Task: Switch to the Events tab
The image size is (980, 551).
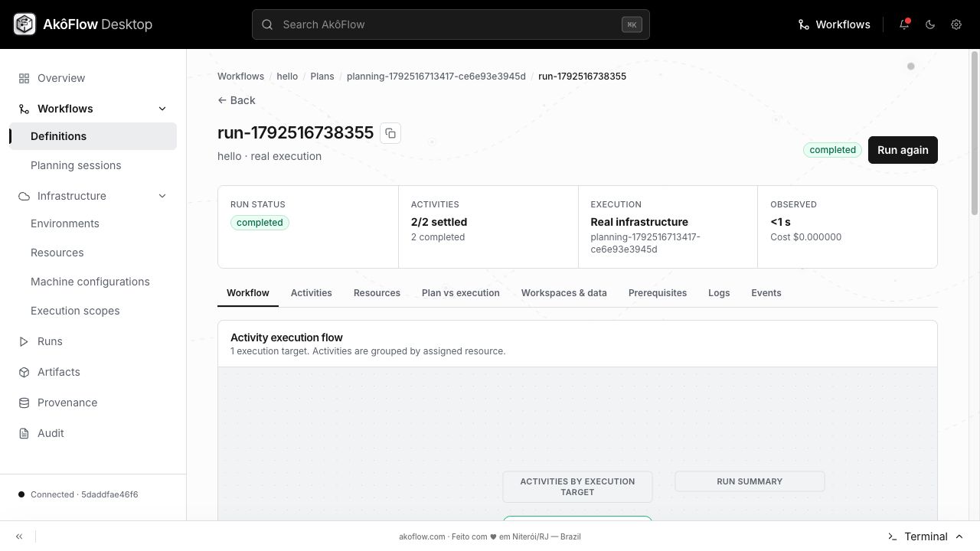Action: [766, 293]
